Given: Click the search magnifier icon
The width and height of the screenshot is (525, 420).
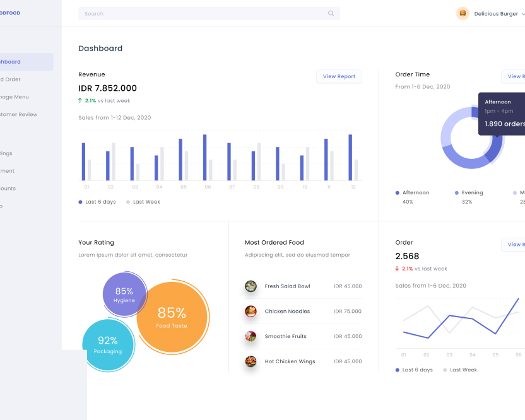Looking at the screenshot, I should (331, 13).
